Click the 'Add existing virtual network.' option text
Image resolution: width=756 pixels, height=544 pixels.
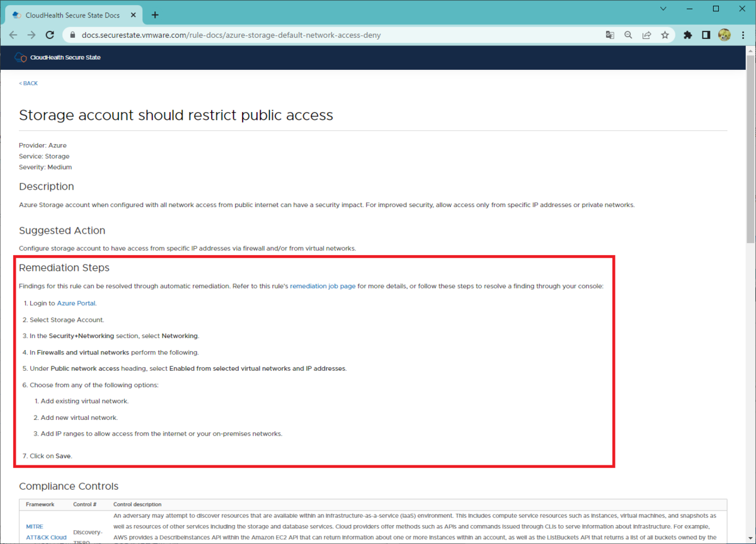(x=84, y=401)
